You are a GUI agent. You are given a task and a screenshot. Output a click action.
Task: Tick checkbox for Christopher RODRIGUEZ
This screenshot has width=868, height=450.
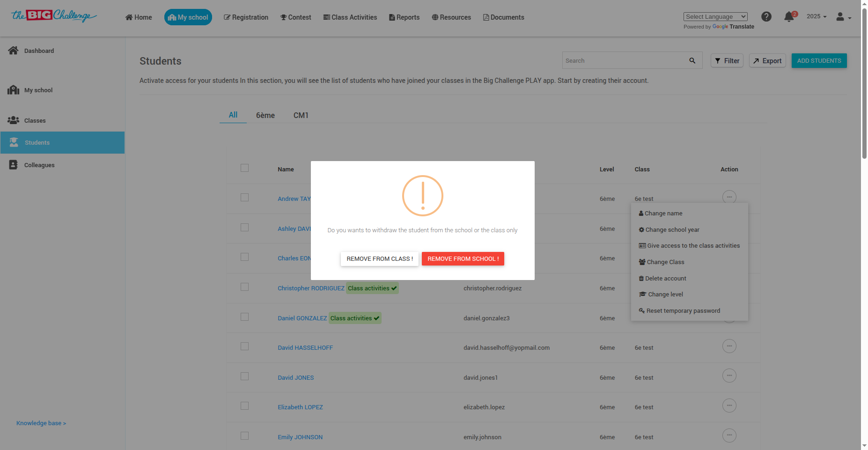point(244,287)
